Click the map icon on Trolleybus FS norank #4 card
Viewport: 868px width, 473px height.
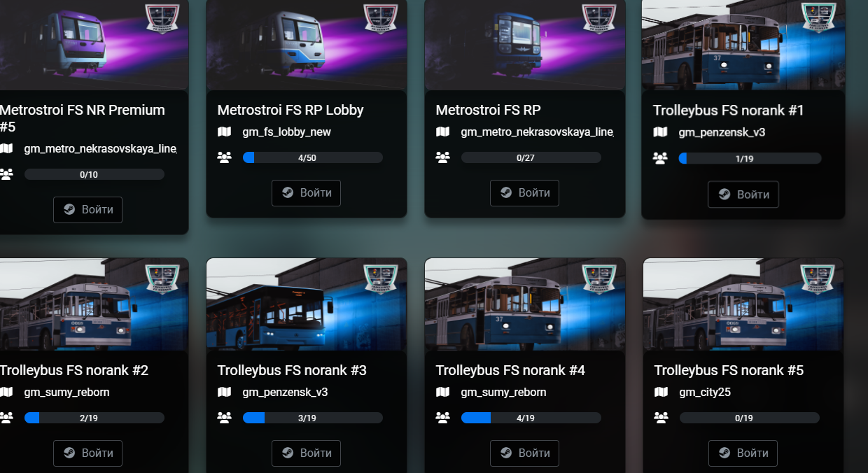click(x=442, y=392)
